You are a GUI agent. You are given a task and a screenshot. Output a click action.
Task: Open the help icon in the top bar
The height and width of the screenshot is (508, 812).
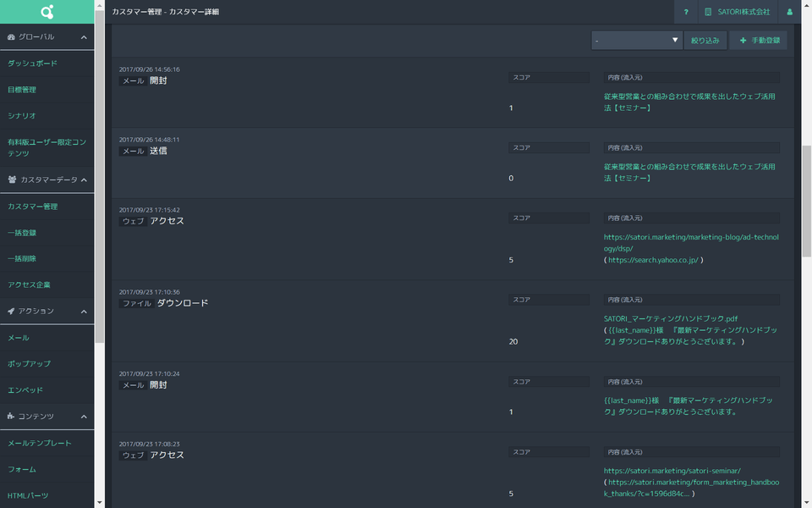[685, 12]
